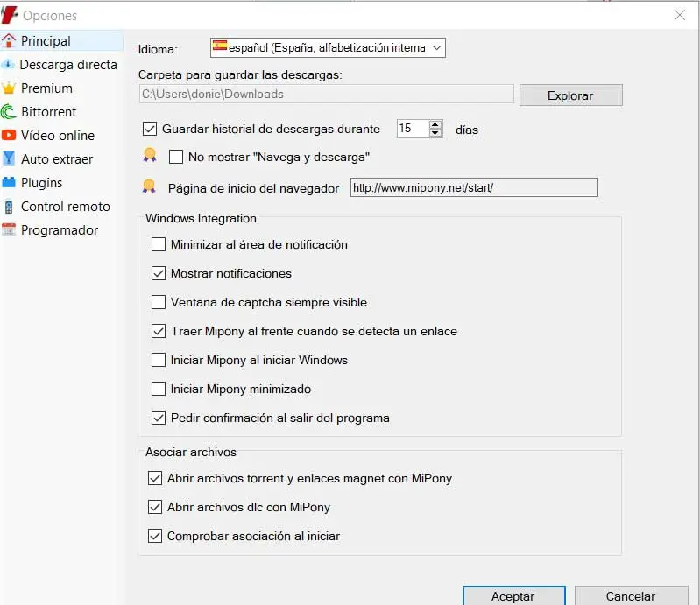Check Minimizar al área de notificación
This screenshot has width=700, height=605.
click(x=159, y=244)
